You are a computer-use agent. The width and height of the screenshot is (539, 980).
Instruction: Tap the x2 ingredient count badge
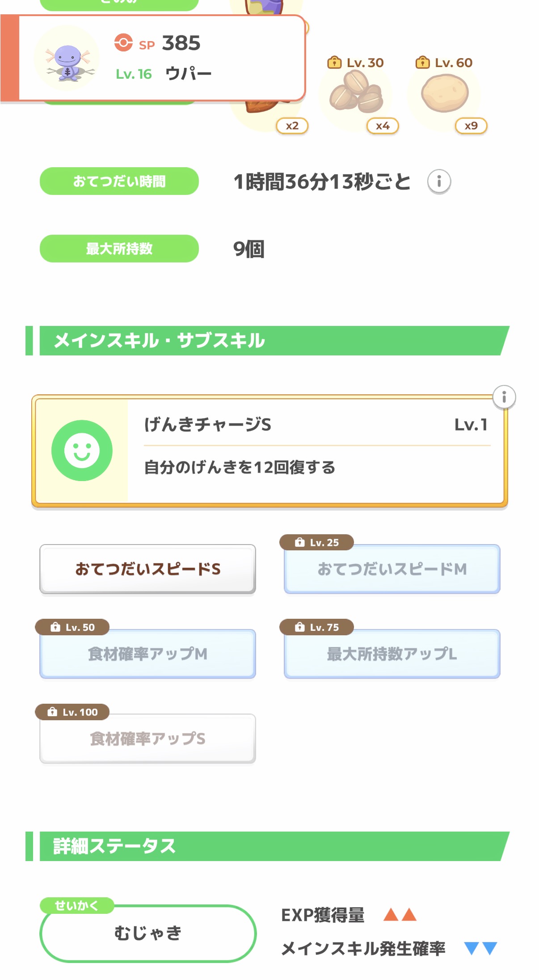[x=292, y=126]
